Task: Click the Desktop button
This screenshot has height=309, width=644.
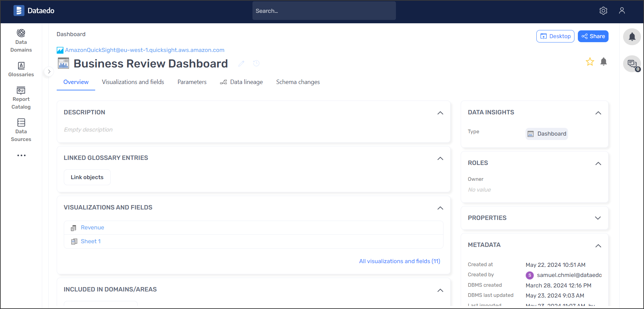Action: click(x=555, y=36)
